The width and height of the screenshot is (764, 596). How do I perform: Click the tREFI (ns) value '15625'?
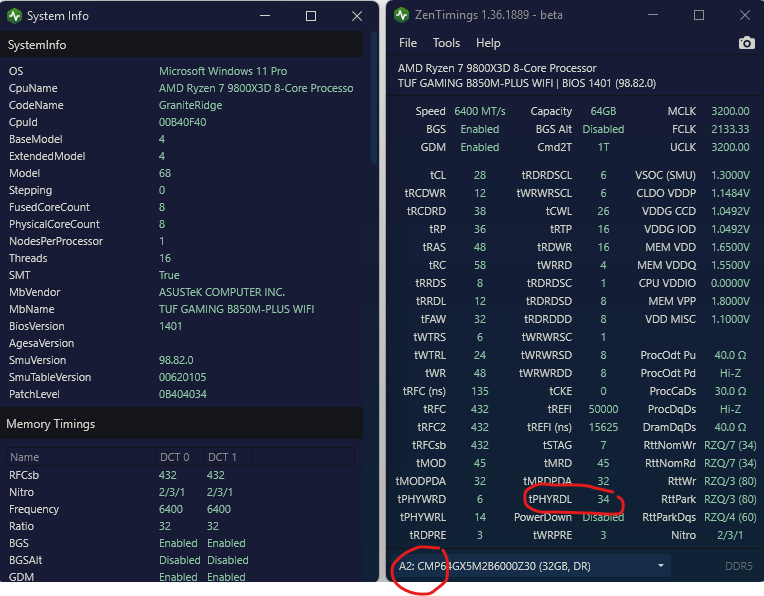[603, 427]
